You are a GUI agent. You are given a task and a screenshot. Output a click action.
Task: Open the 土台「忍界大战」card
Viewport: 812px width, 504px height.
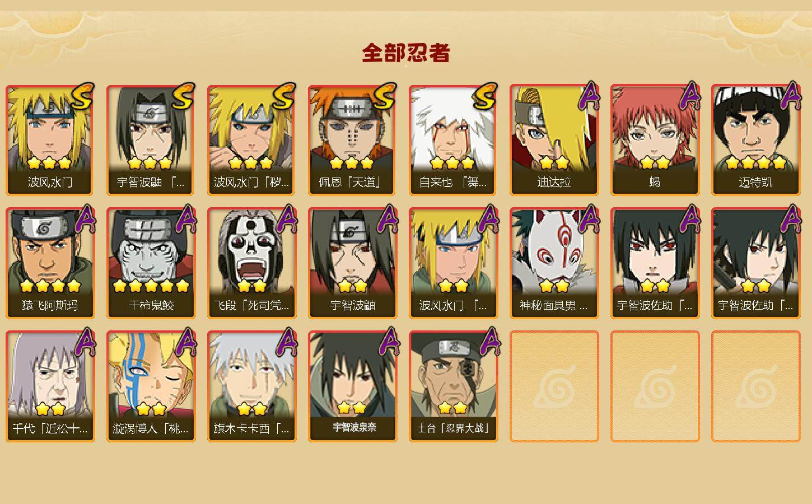pyautogui.click(x=454, y=386)
